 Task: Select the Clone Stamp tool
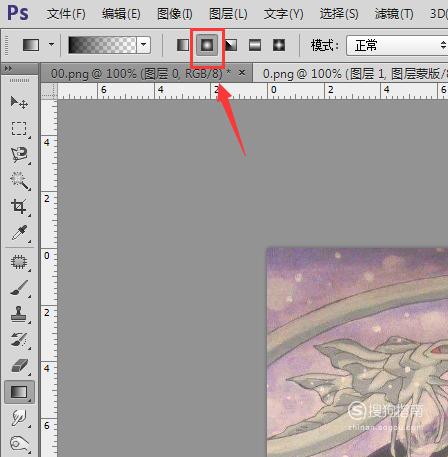click(19, 314)
